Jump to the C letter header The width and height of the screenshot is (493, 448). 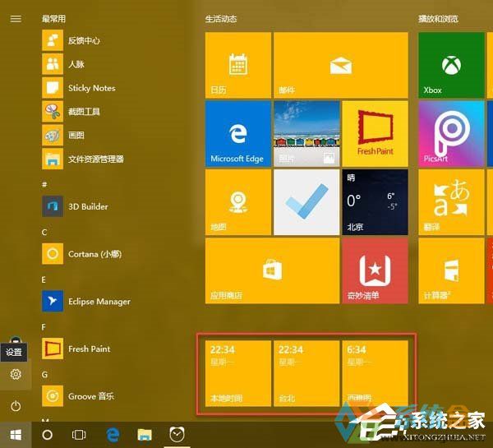pos(44,232)
